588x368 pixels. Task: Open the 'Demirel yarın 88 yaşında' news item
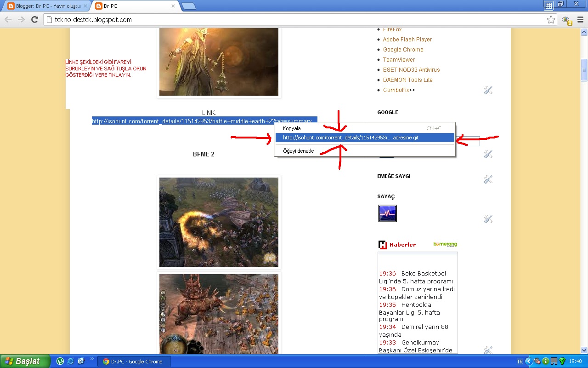pyautogui.click(x=413, y=331)
